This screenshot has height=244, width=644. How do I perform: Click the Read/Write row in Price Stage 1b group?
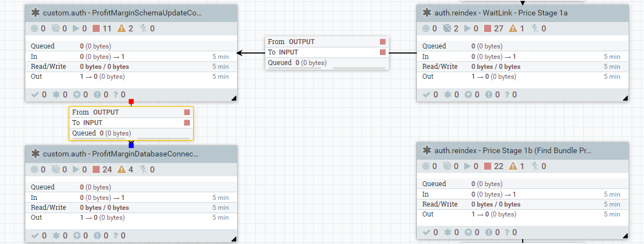pos(523,204)
